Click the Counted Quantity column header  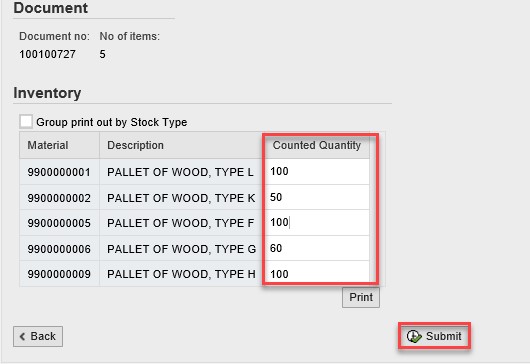click(317, 145)
